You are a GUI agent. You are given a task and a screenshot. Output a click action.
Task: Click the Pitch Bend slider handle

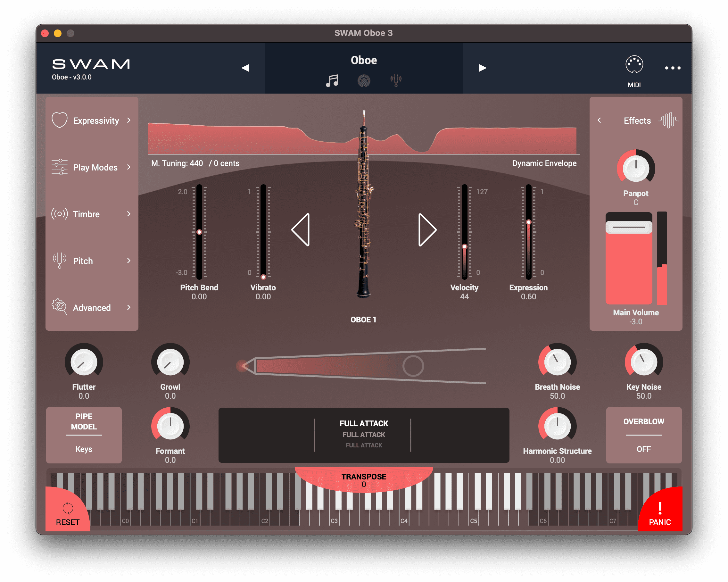click(x=199, y=232)
